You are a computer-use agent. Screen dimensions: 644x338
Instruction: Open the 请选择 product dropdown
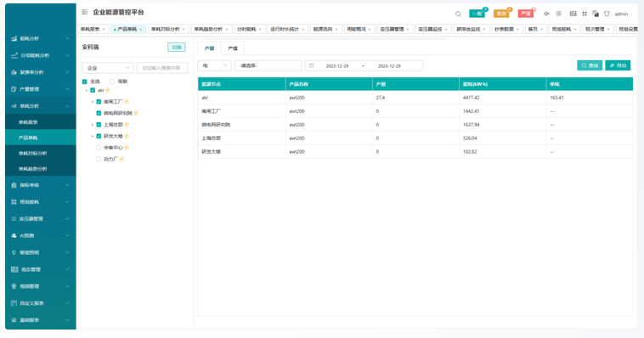coord(268,65)
